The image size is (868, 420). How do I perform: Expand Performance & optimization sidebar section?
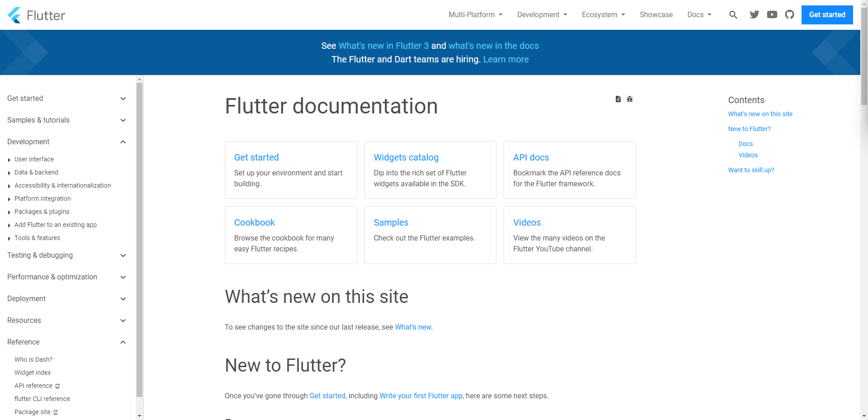tap(67, 277)
